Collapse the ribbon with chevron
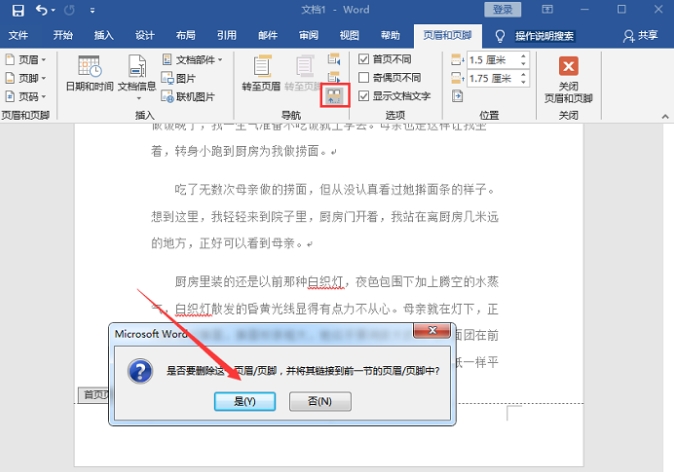 coord(665,116)
